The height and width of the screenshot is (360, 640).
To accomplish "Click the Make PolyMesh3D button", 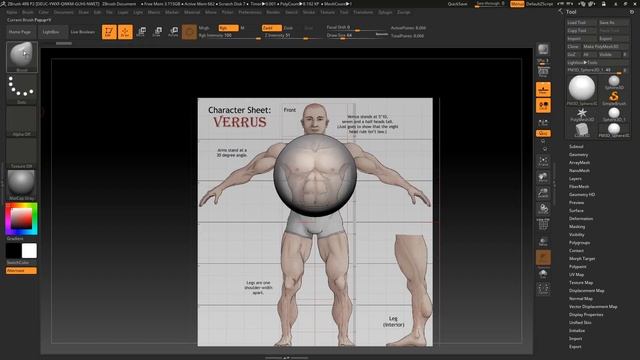I will point(605,47).
